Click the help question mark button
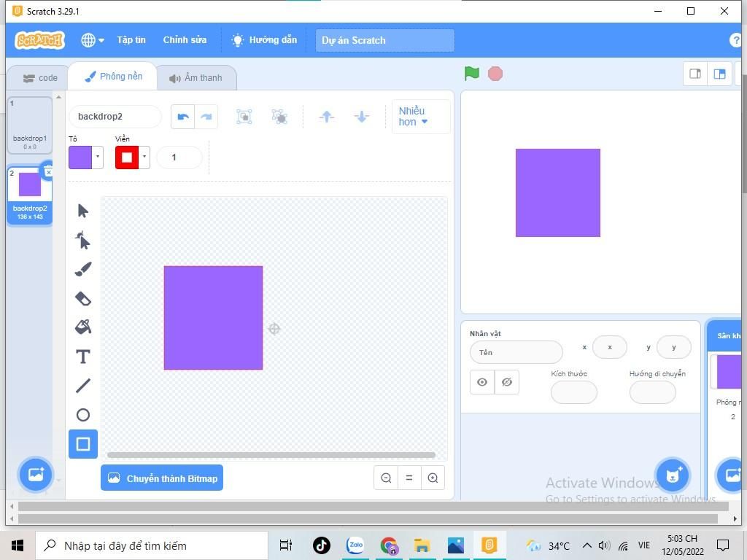The width and height of the screenshot is (747, 560). tap(735, 40)
